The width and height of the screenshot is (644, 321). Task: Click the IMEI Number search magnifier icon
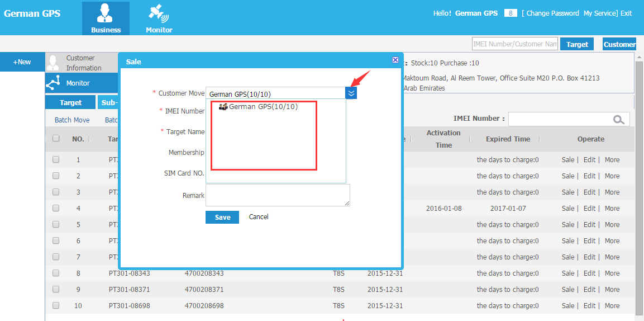click(618, 119)
